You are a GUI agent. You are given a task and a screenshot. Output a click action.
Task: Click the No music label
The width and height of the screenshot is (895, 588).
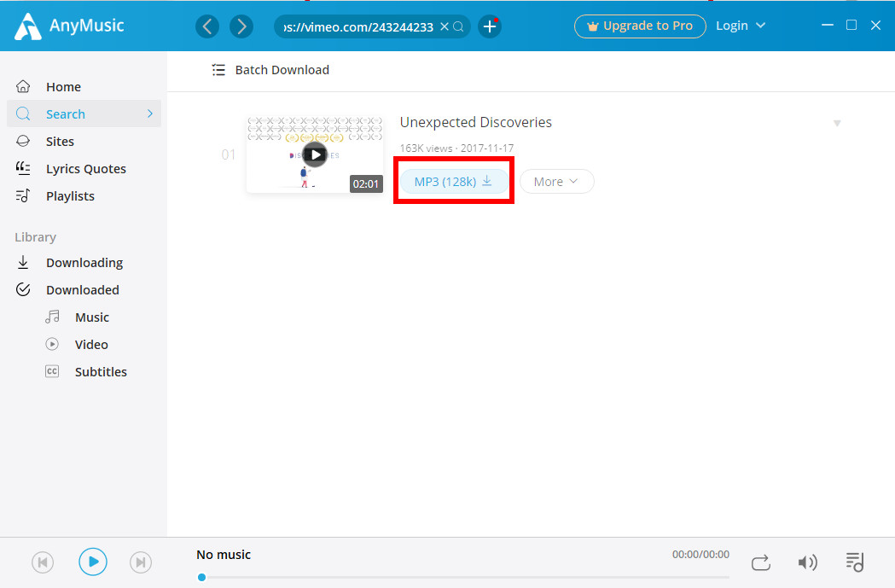224,555
